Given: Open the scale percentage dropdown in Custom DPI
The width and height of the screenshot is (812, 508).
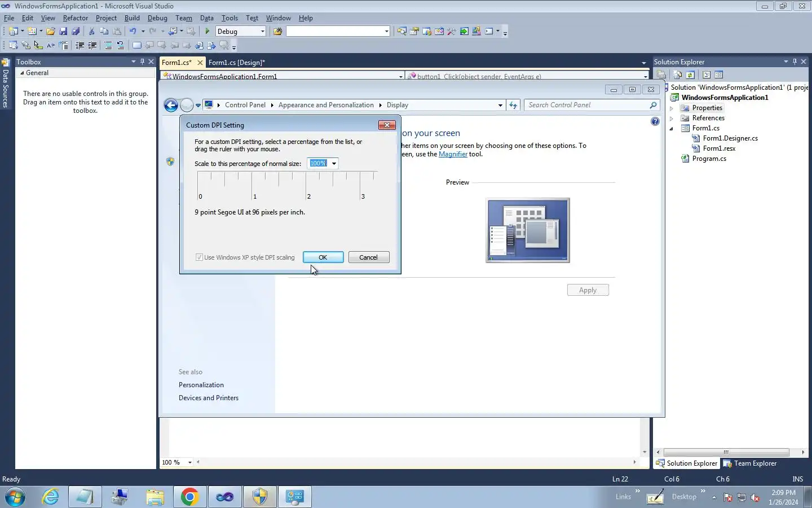Looking at the screenshot, I should point(334,164).
